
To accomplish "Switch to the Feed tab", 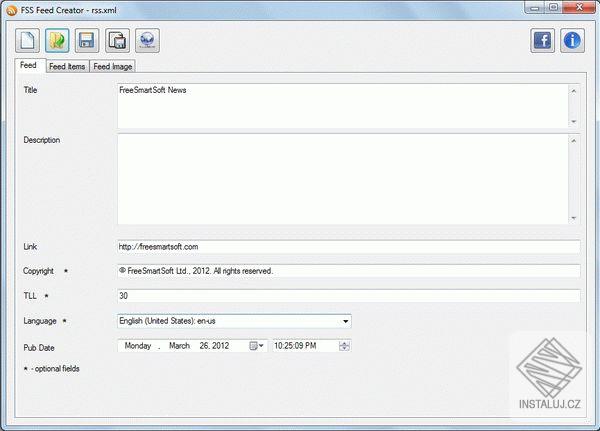I will point(29,65).
